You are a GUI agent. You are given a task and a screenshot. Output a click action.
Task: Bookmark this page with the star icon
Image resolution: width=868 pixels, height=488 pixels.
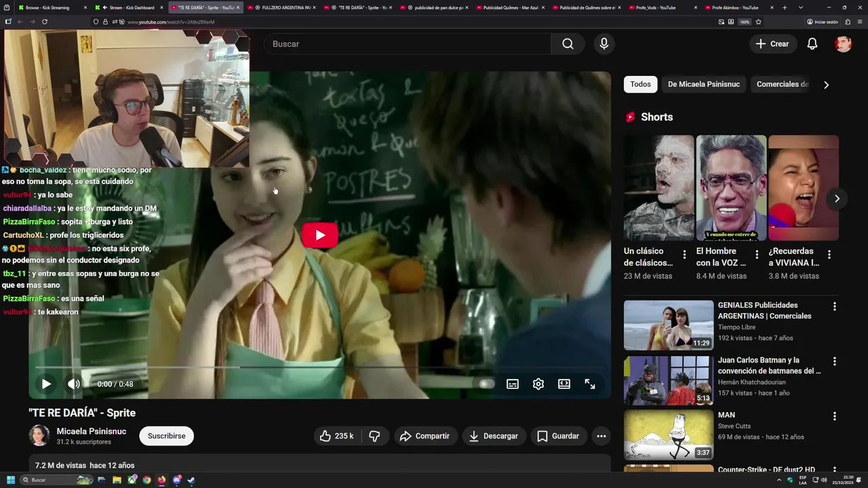coord(758,22)
